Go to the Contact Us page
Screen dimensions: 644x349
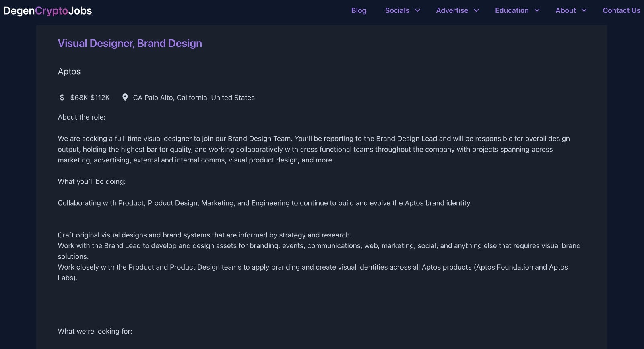tap(621, 10)
